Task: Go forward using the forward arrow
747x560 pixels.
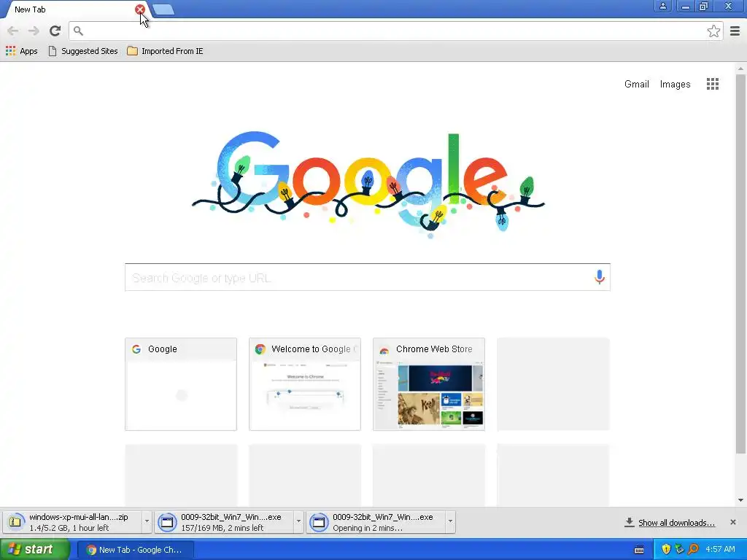Action: pos(34,31)
